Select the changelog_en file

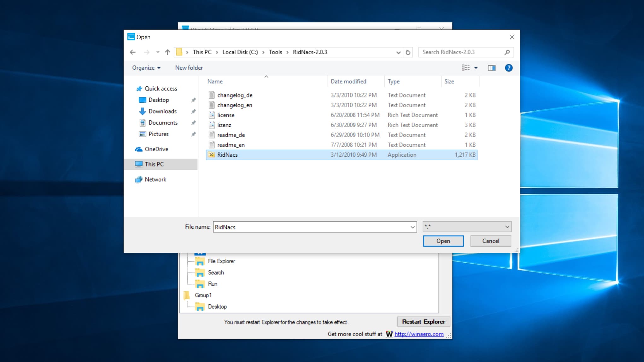(342, 105)
